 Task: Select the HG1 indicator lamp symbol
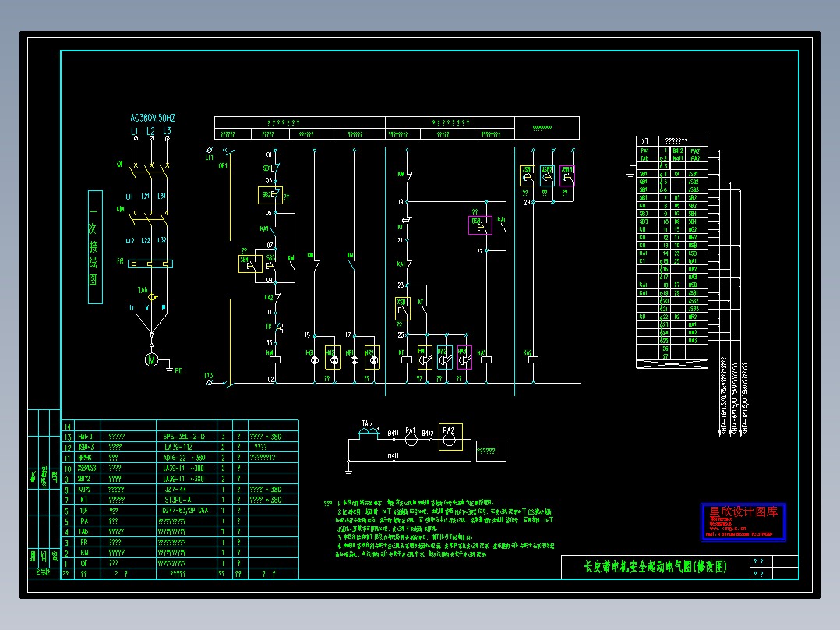(x=315, y=360)
